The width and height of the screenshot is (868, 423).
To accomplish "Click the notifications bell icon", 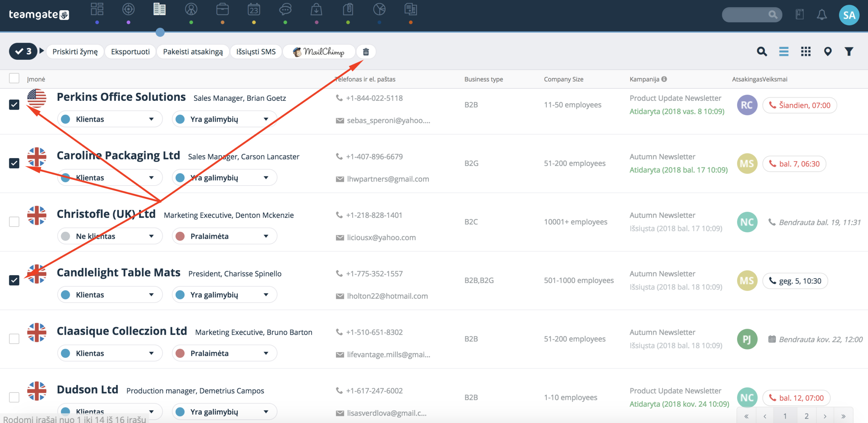I will [822, 15].
